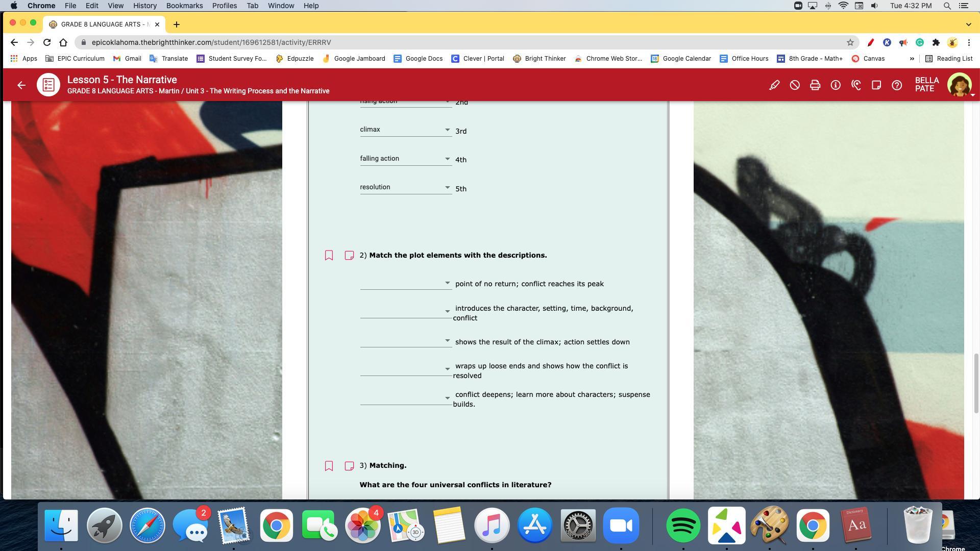
Task: Toggle bookmark for question 2
Action: coord(329,255)
